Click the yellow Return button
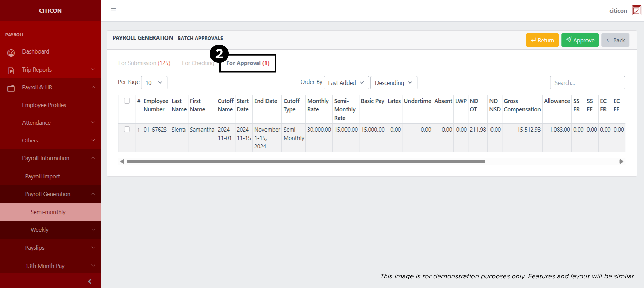 pyautogui.click(x=542, y=40)
